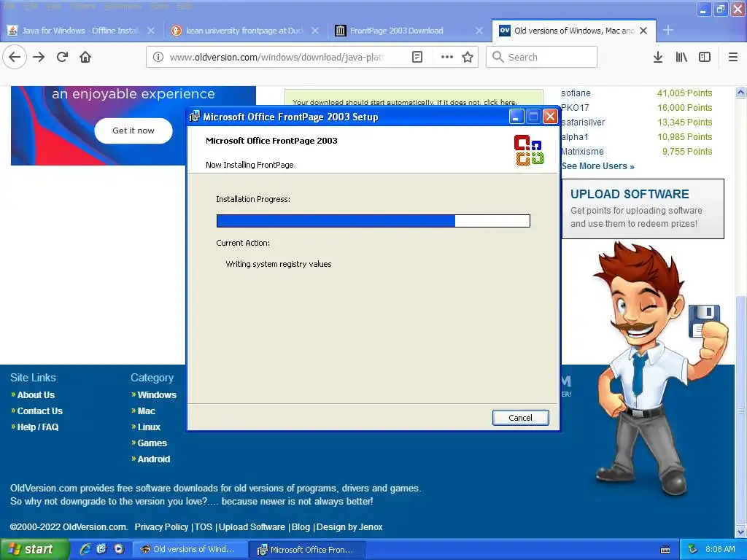Viewport: 747px width, 560px height.
Task: Open the UPLOAD SOFTWARE box
Action: click(x=643, y=209)
